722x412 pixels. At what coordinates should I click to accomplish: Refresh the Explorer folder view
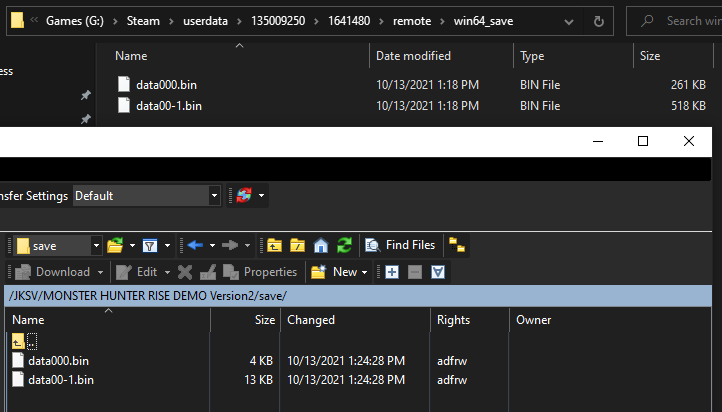[x=599, y=22]
